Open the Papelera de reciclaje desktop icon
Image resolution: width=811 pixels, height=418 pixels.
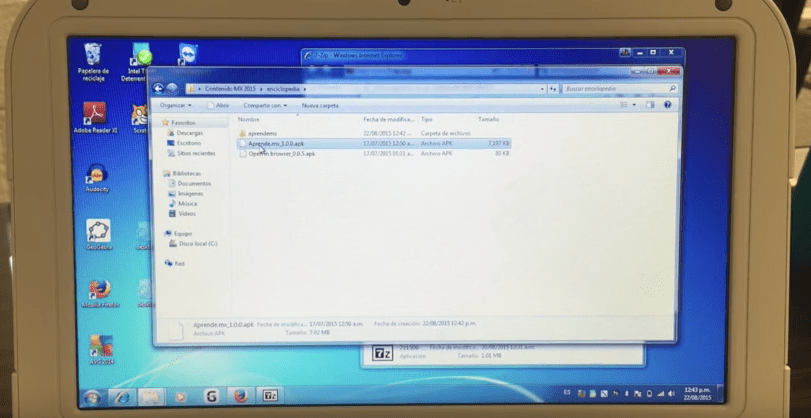pyautogui.click(x=93, y=62)
